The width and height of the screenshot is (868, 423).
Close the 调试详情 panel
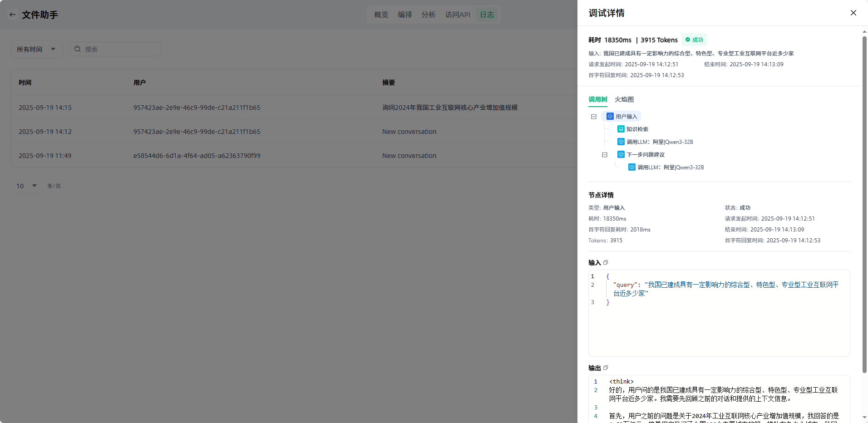[853, 13]
